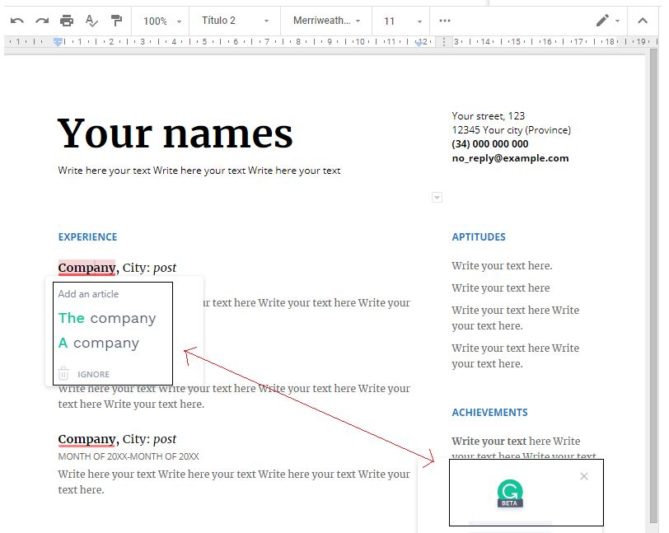Click the IGNORE button in suggestion card
The image size is (669, 533).
[93, 374]
